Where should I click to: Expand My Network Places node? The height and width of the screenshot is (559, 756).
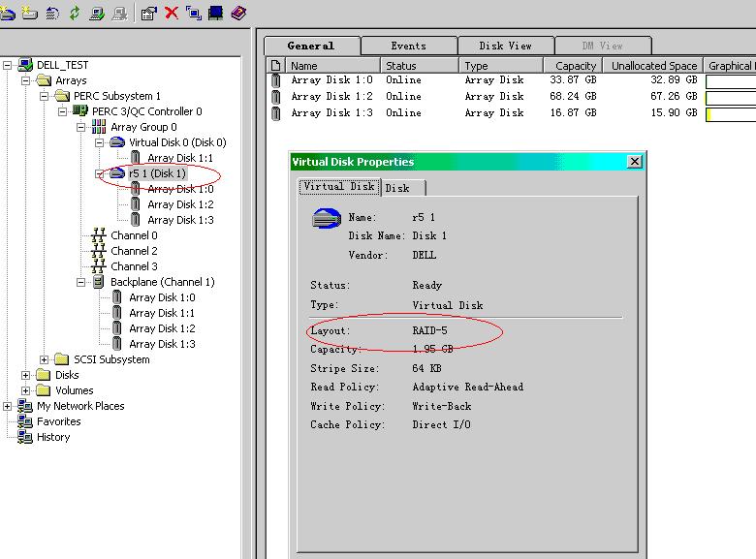[7, 406]
